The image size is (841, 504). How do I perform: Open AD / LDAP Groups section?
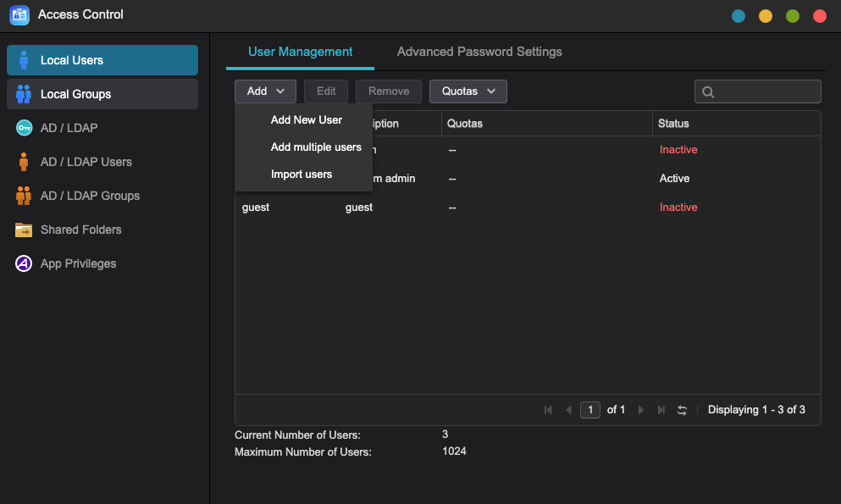pyautogui.click(x=90, y=196)
